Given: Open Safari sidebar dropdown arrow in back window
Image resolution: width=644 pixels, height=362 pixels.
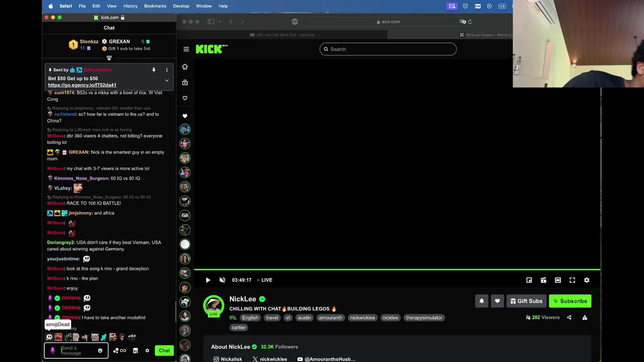Looking at the screenshot, I should (220, 22).
